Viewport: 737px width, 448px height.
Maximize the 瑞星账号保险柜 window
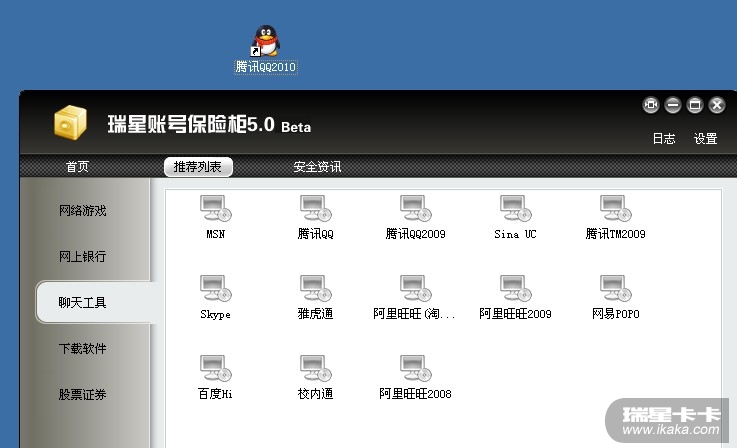[695, 105]
